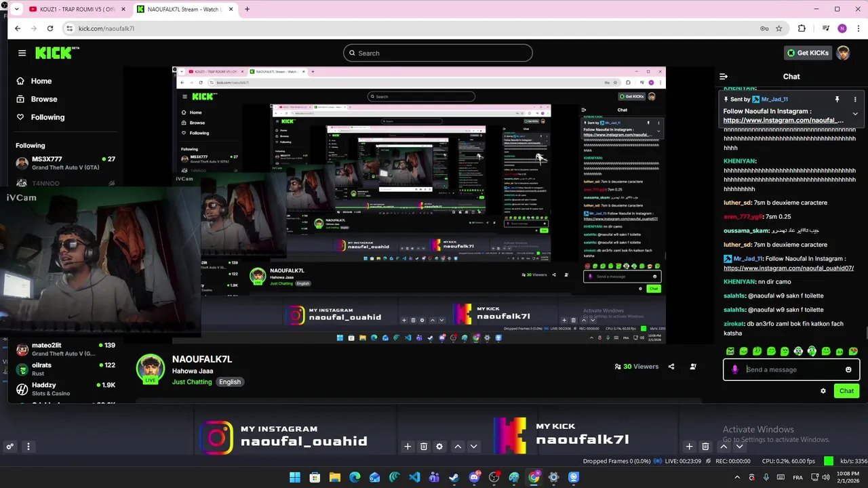
Task: Open the oilrats Rust channel in the sidebar
Action: 65,369
